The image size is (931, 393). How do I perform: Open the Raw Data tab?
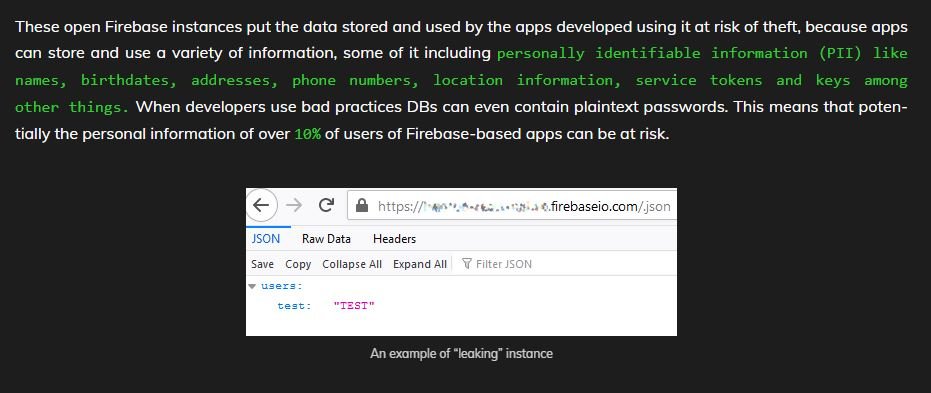coord(326,239)
